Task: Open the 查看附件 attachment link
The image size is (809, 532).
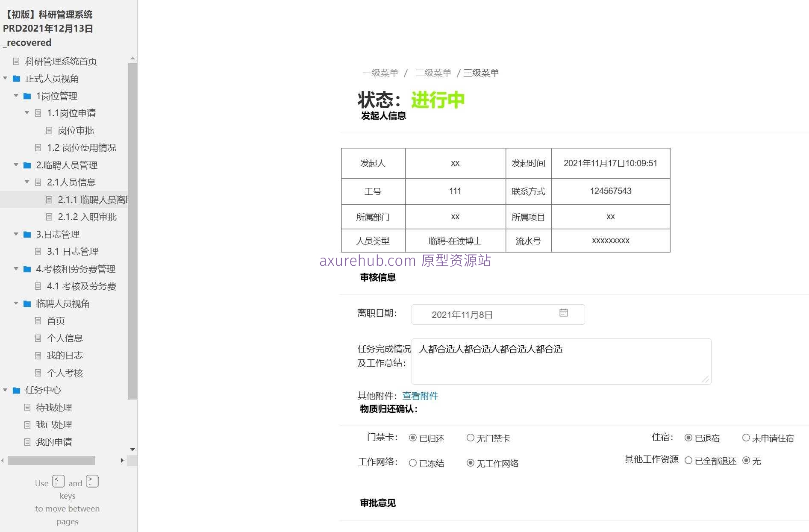Action: click(420, 396)
